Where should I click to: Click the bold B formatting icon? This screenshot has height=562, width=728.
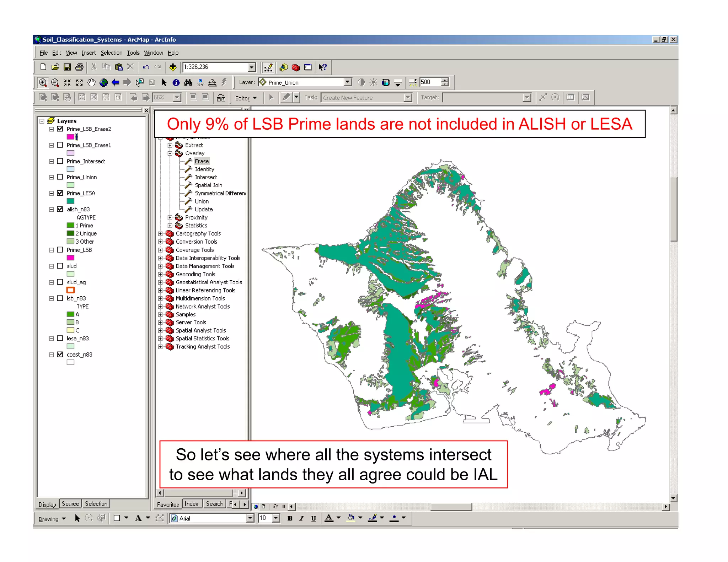[x=290, y=518]
